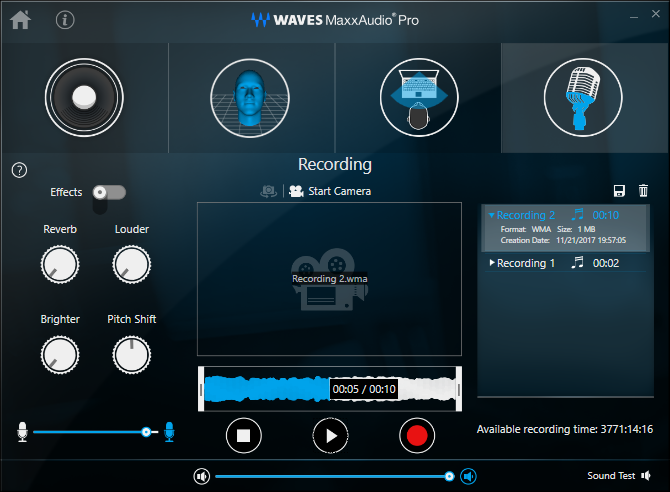Click the blue high volume speaker icon

(468, 476)
